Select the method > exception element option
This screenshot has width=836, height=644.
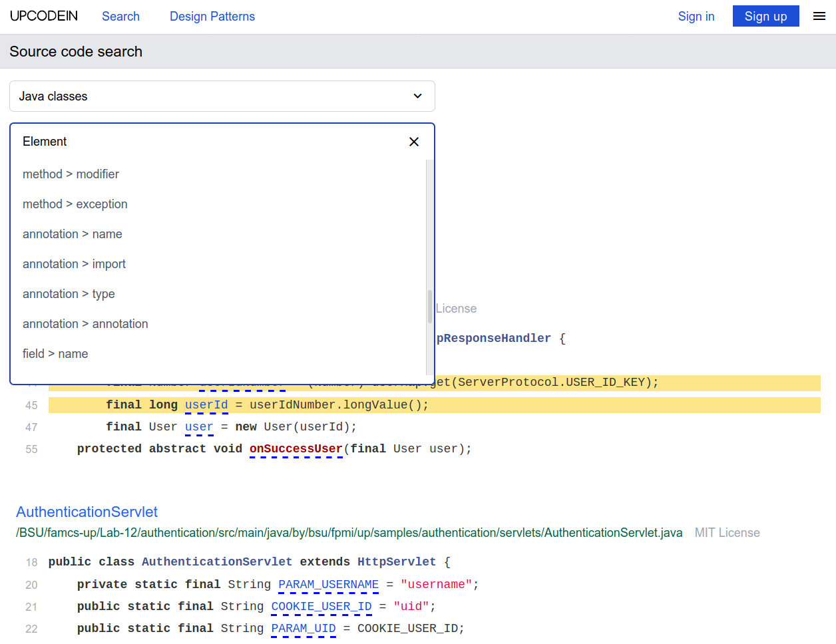click(75, 204)
